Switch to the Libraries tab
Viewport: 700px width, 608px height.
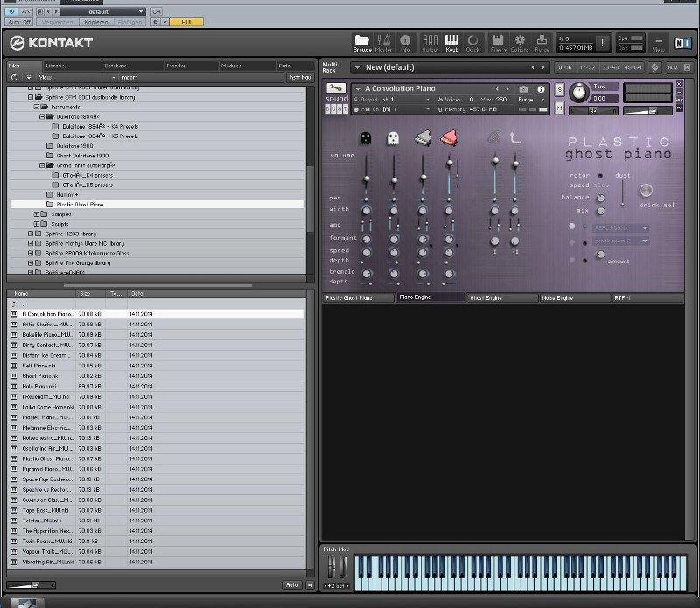(x=72, y=66)
